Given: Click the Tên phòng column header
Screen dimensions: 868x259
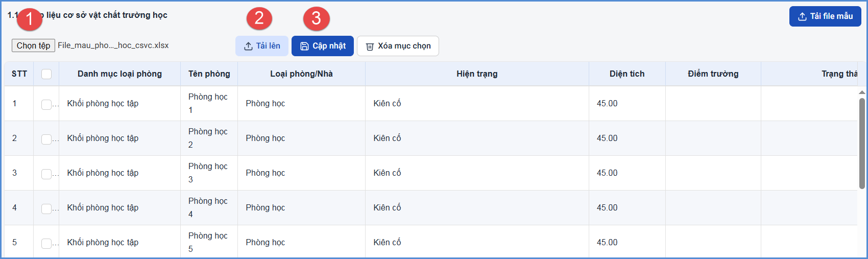Looking at the screenshot, I should pos(209,74).
